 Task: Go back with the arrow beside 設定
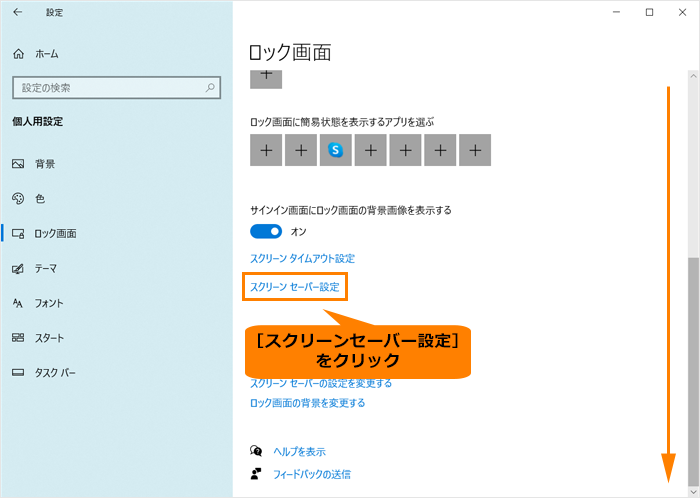(x=17, y=12)
